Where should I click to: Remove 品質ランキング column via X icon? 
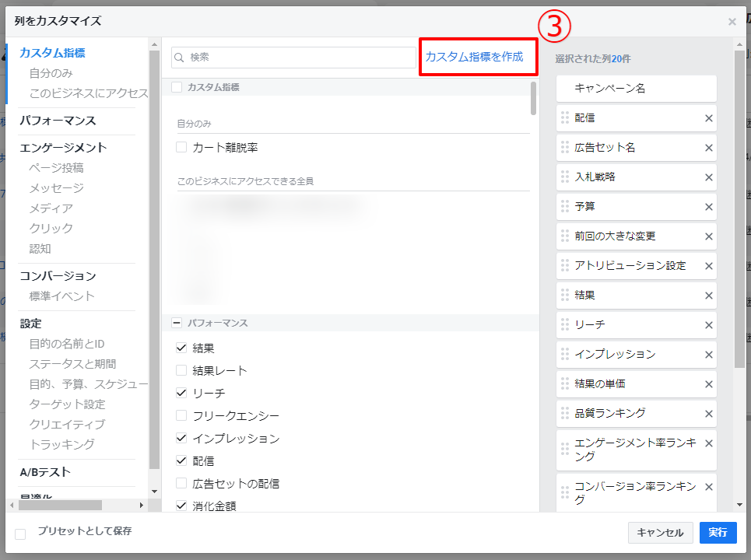coord(708,414)
